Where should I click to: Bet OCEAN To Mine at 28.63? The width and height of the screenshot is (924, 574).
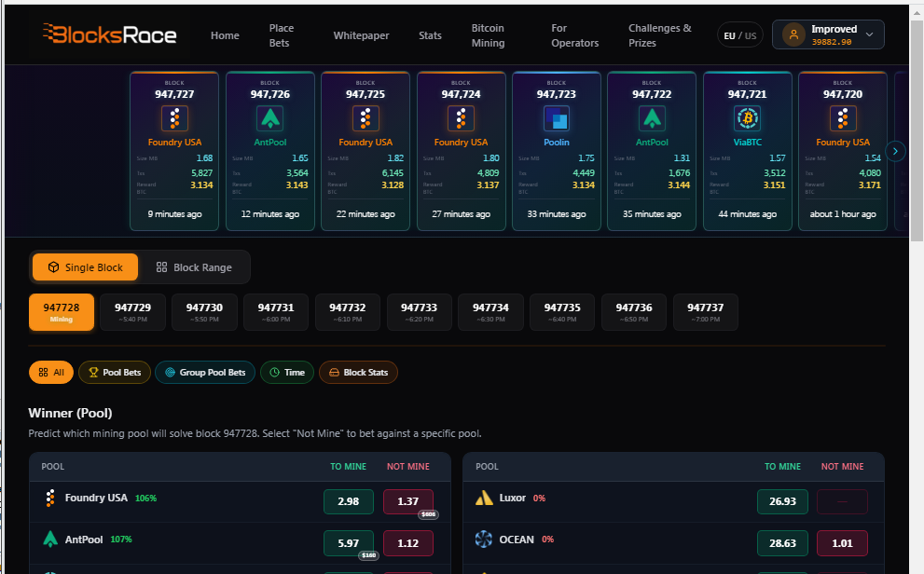coord(782,543)
